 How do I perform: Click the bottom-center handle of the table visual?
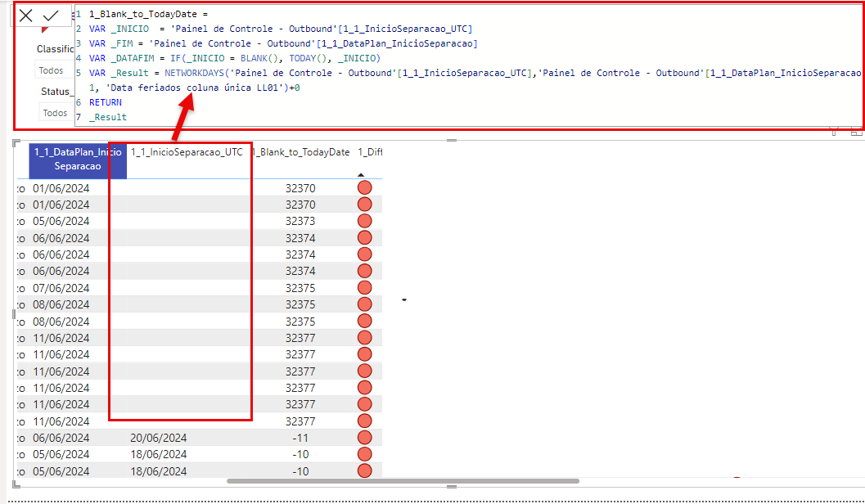point(452,487)
